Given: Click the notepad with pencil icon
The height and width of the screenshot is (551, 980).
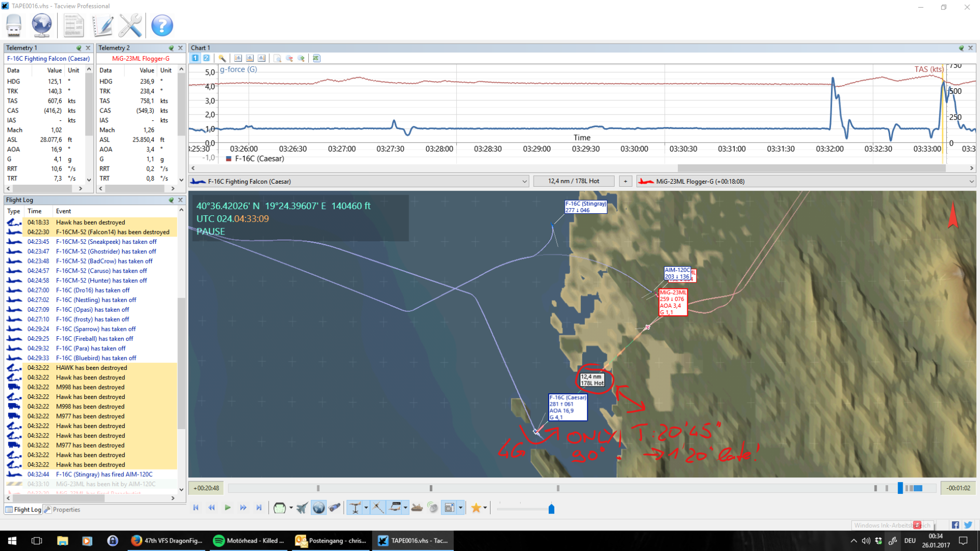Looking at the screenshot, I should tap(102, 25).
